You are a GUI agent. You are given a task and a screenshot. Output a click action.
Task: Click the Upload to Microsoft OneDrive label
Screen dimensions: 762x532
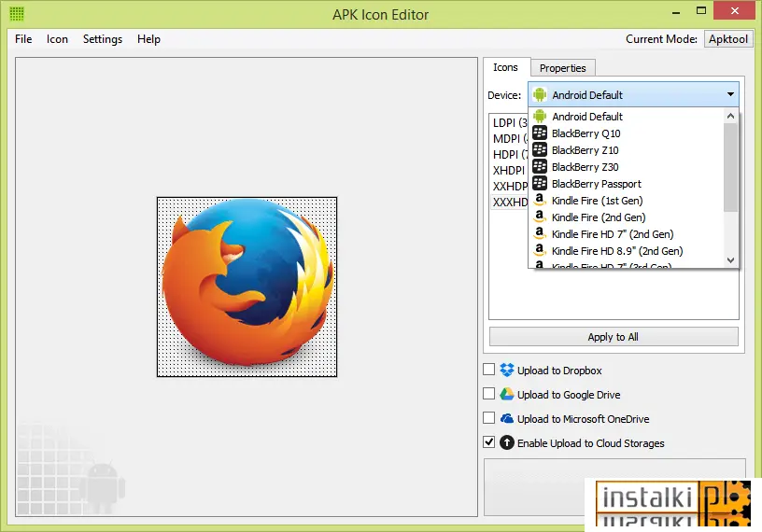click(583, 419)
